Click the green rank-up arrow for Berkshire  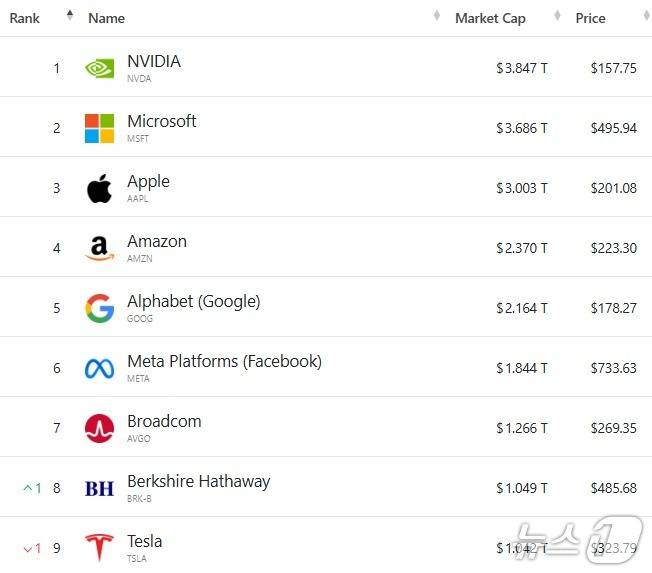(28, 488)
